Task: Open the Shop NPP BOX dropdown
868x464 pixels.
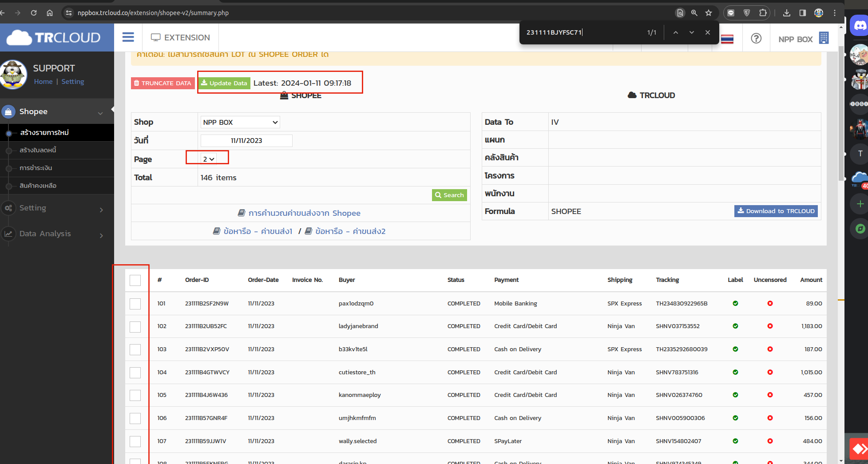Action: (240, 122)
